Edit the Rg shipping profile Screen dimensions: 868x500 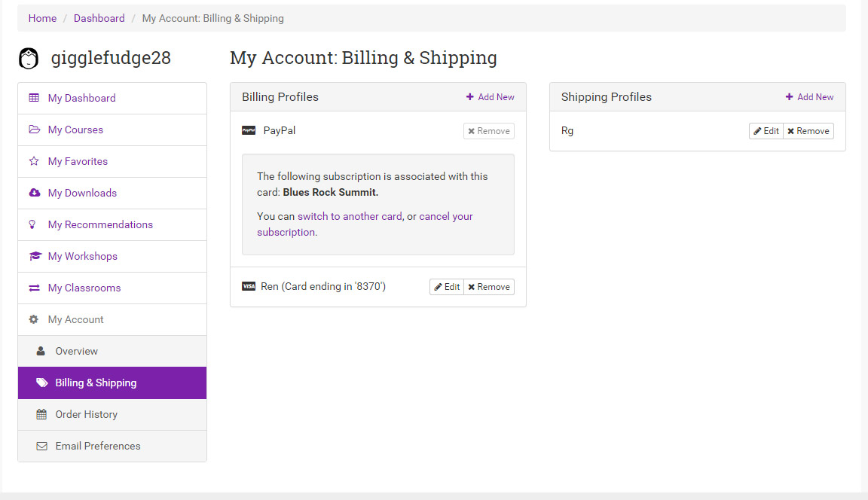[x=766, y=131]
